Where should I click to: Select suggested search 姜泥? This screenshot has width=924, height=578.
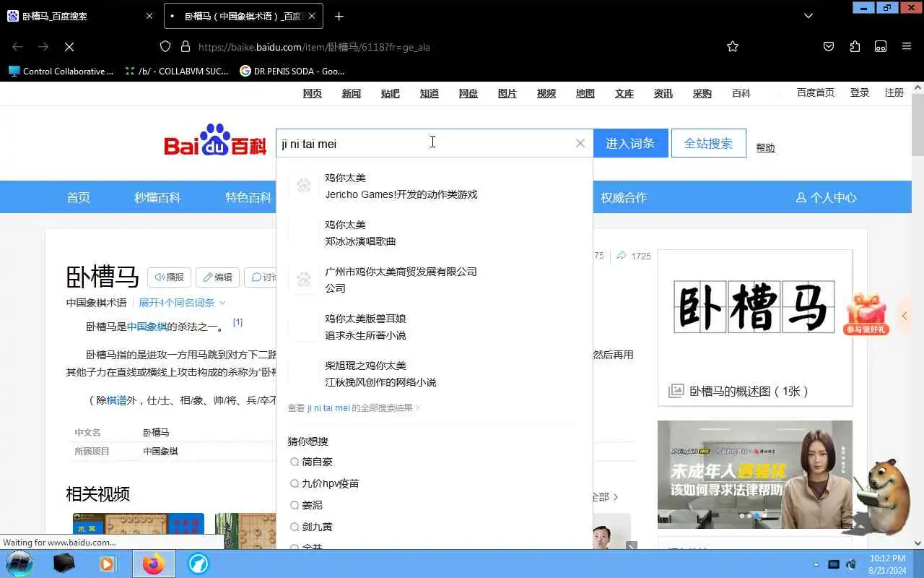(x=306, y=505)
